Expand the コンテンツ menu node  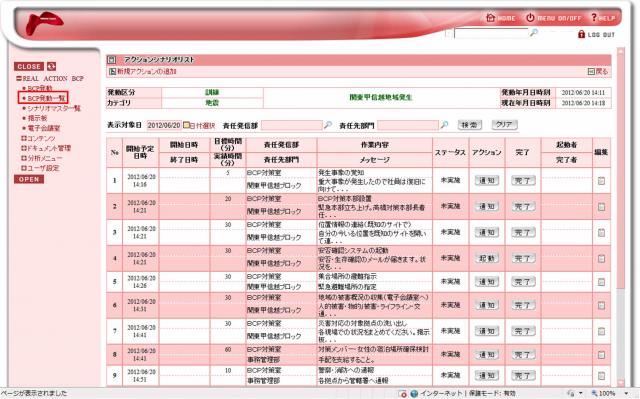[24, 138]
